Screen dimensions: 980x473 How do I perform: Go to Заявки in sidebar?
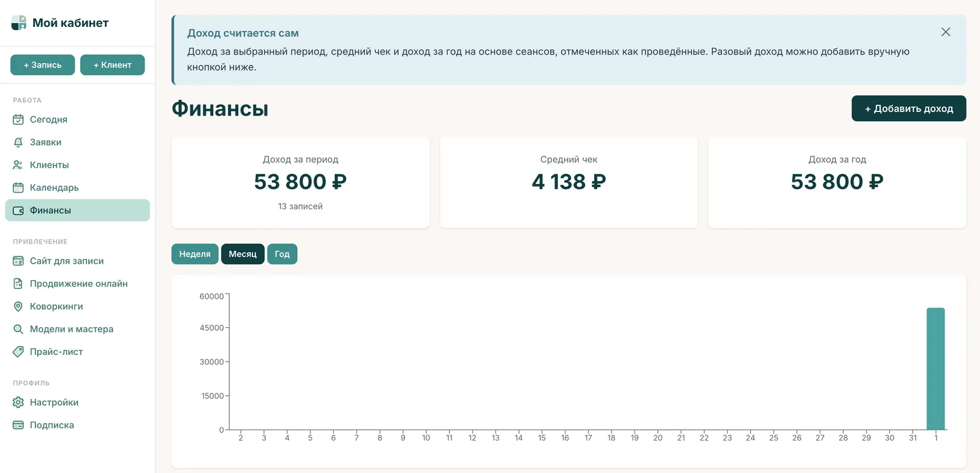(78, 142)
